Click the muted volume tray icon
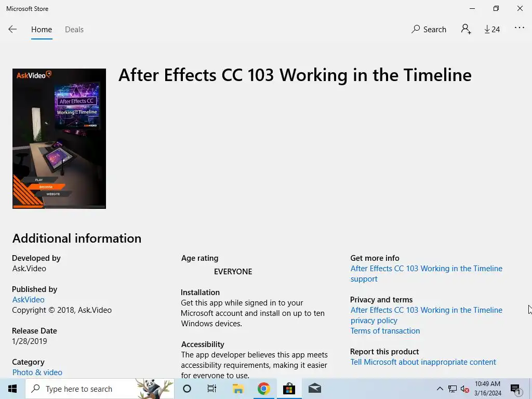The image size is (532, 399). point(465,389)
